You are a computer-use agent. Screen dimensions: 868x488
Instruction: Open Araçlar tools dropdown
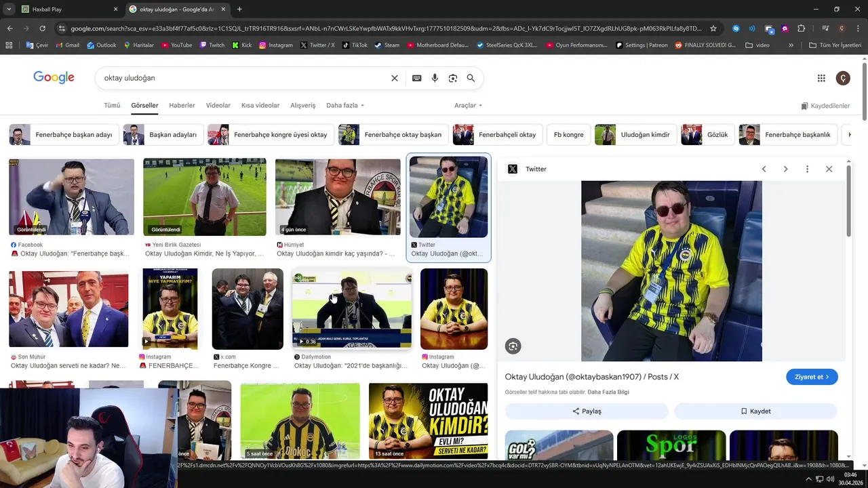click(468, 105)
